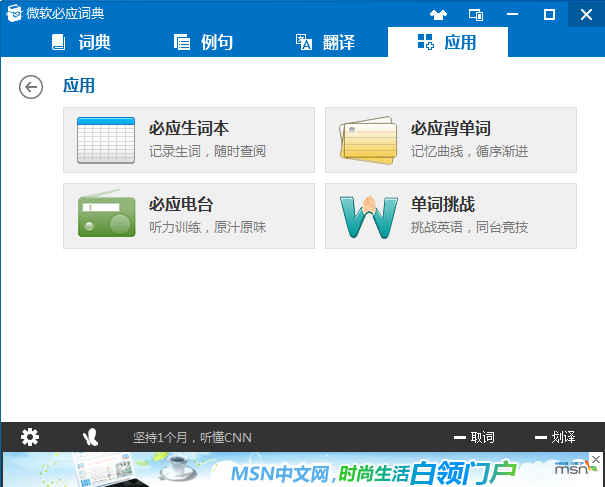The height and width of the screenshot is (487, 605).
Task: Click the 必应背单词 flashcard icon
Action: tap(368, 140)
